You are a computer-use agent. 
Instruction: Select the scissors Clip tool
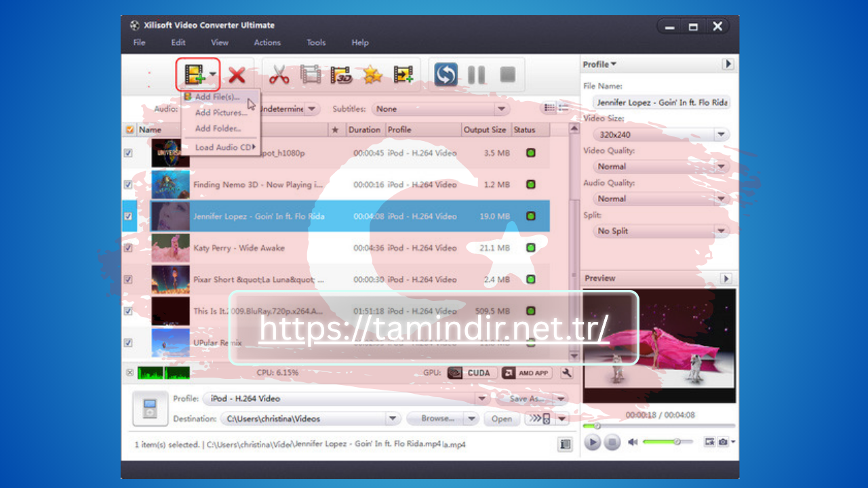pos(279,75)
